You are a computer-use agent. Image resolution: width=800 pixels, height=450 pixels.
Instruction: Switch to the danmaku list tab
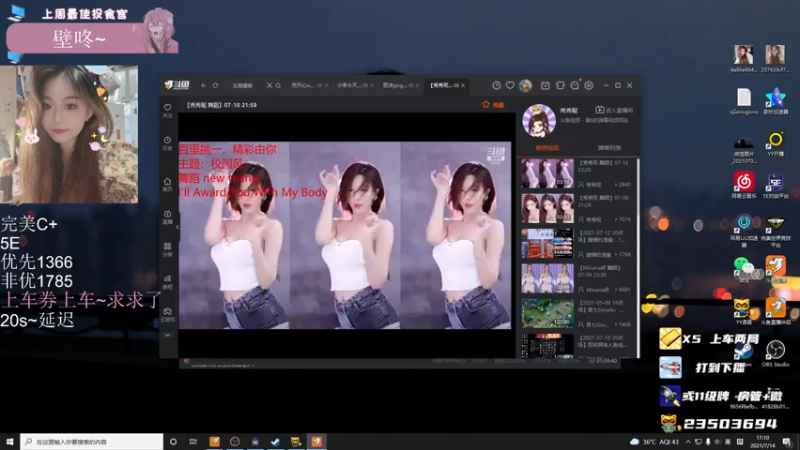pyautogui.click(x=609, y=148)
